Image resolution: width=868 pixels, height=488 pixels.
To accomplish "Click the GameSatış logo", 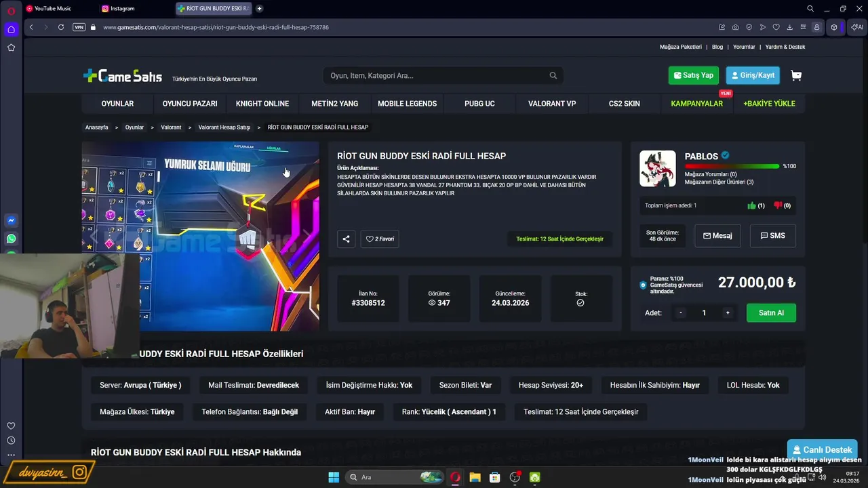I will click(x=123, y=76).
